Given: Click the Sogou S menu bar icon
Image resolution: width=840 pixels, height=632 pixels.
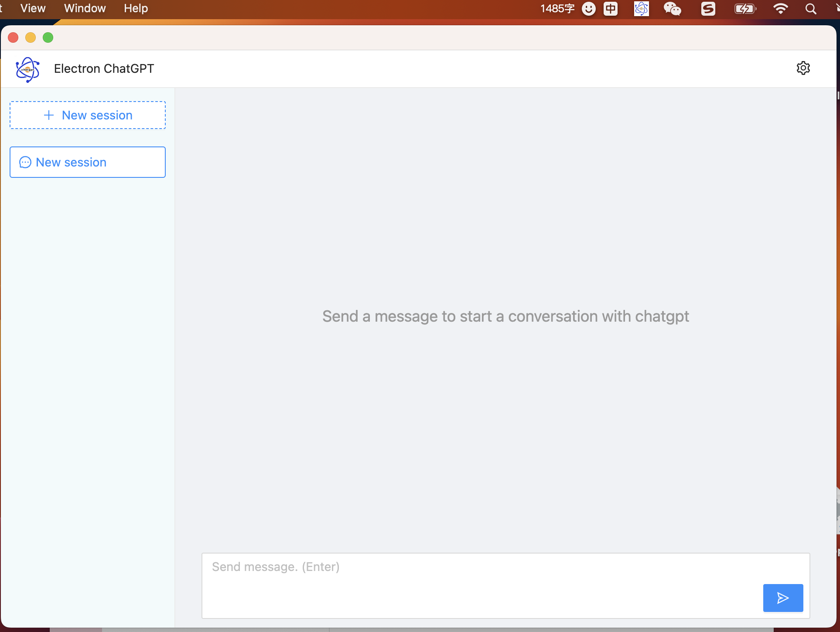Looking at the screenshot, I should [708, 9].
